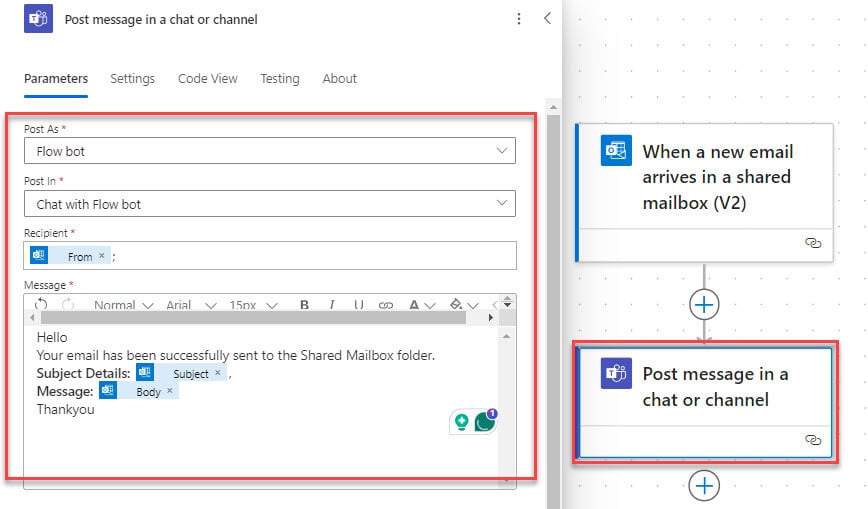Remove the From token from Recipient

pos(102,256)
